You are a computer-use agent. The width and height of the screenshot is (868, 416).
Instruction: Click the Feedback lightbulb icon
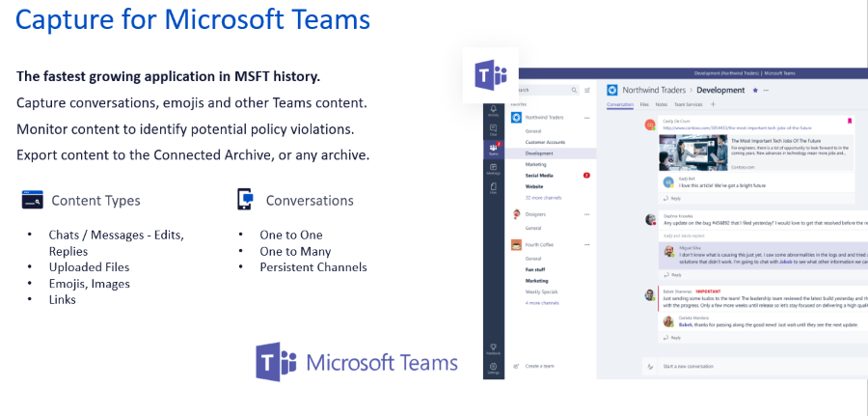493,347
